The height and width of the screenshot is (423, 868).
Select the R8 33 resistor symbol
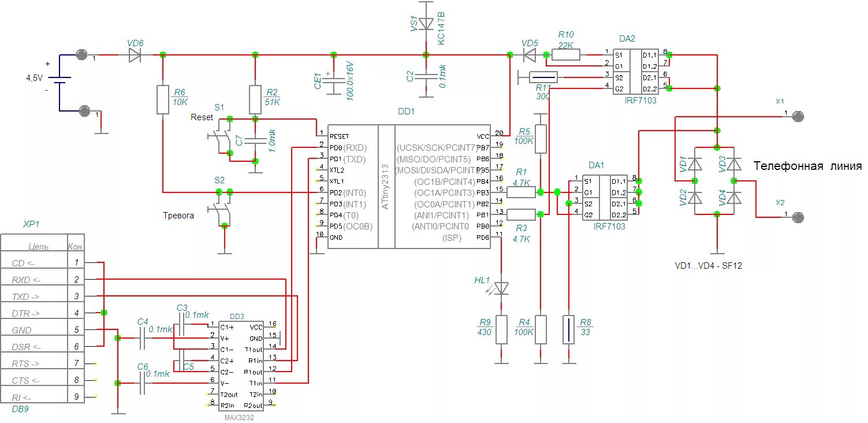click(569, 330)
